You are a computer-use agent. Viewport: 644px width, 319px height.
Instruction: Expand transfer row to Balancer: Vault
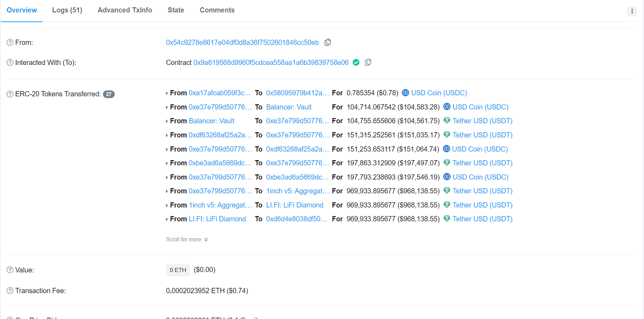point(167,107)
